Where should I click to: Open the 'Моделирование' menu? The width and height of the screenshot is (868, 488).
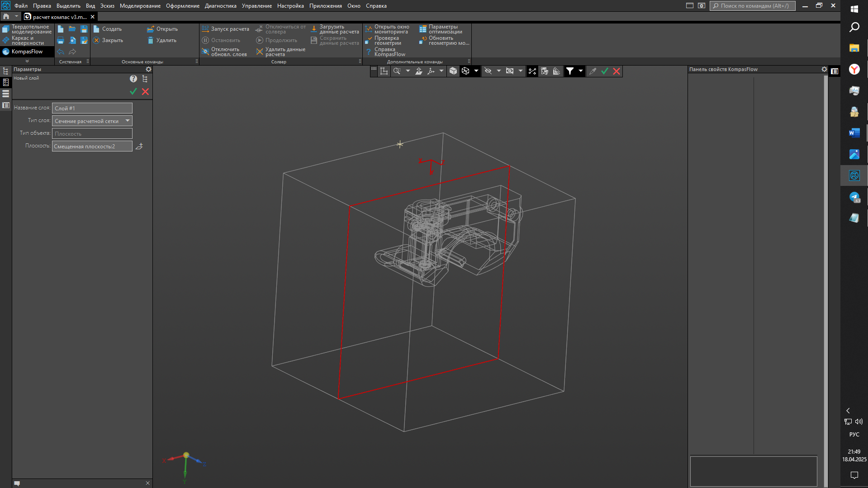pyautogui.click(x=140, y=6)
